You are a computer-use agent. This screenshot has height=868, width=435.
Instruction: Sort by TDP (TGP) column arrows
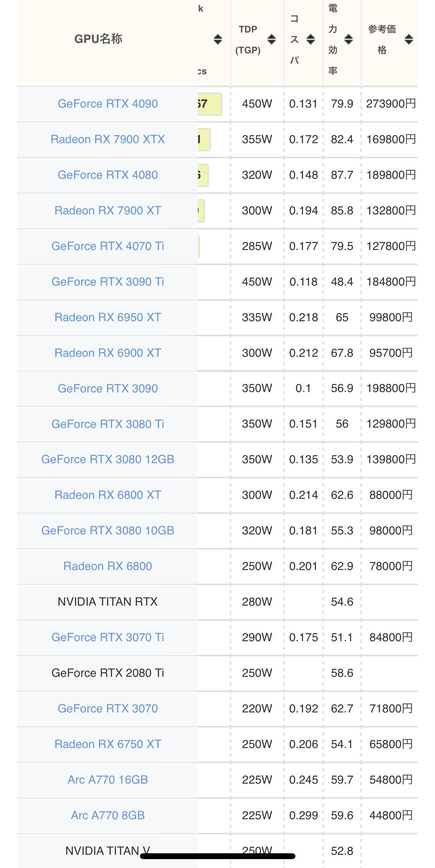click(x=272, y=39)
